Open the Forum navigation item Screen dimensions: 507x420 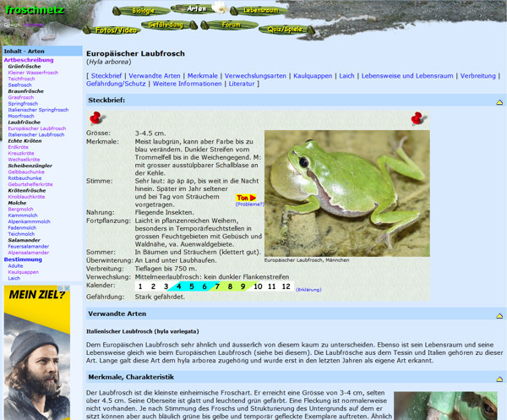coord(231,25)
